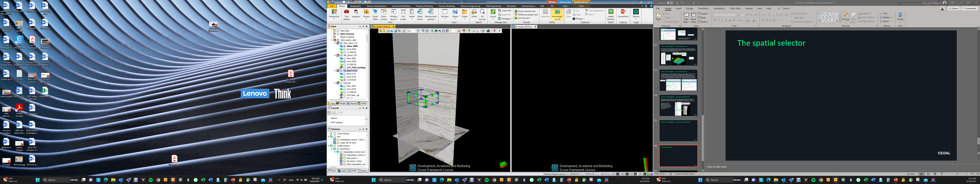
Task: Open the Perspective dropdown in Petrel
Action: click(x=334, y=14)
